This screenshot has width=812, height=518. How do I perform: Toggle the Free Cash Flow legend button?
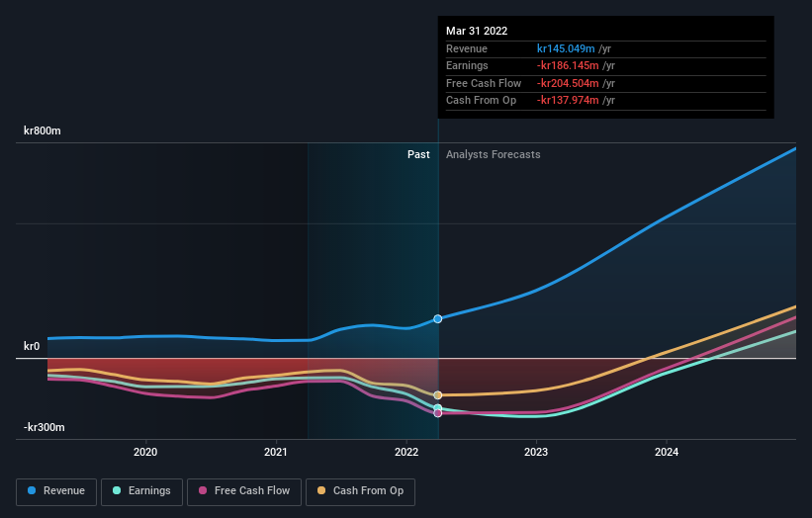(244, 491)
